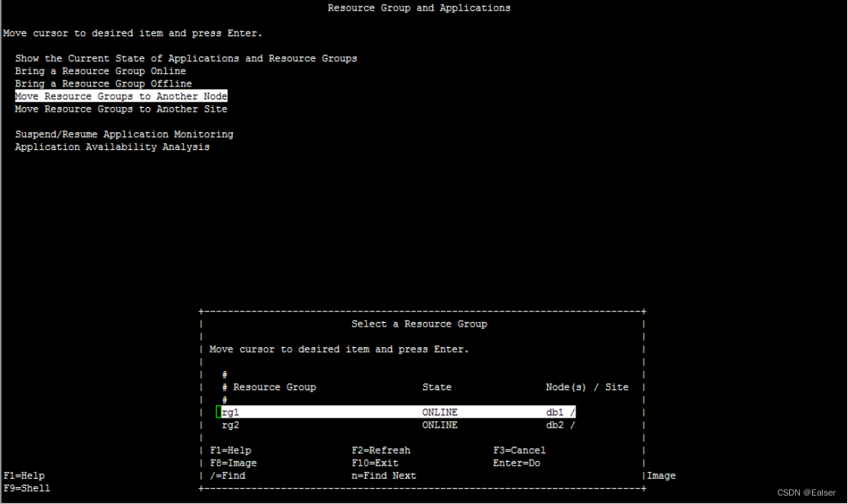Click n=Find Next in the dialog

383,476
